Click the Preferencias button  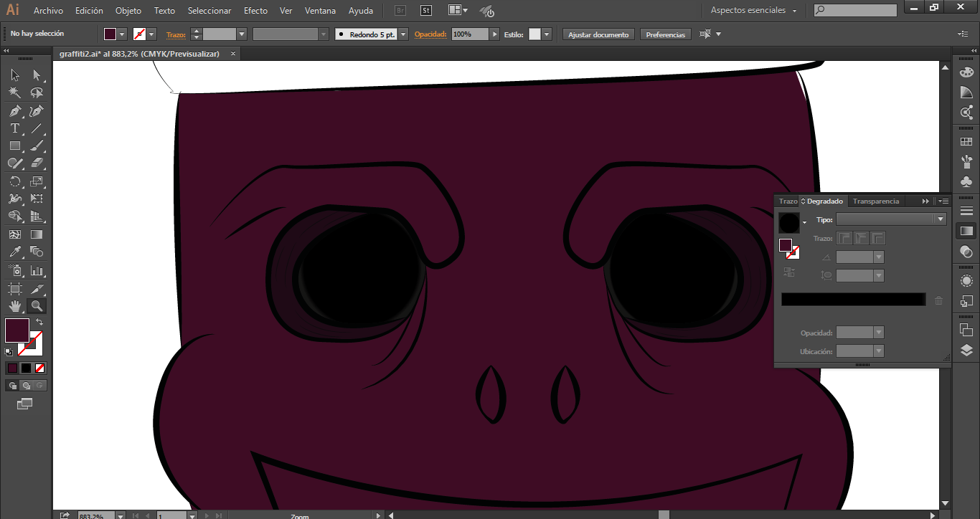[666, 34]
